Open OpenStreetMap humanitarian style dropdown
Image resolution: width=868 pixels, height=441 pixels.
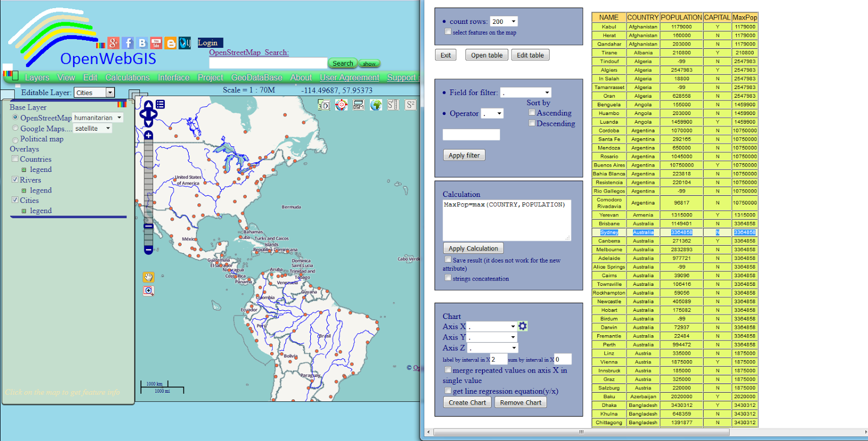(98, 118)
